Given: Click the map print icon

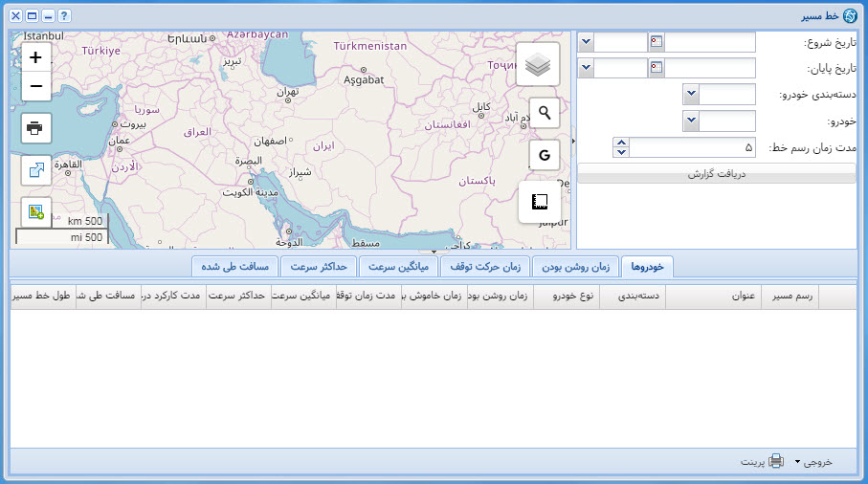Looking at the screenshot, I should click(35, 127).
